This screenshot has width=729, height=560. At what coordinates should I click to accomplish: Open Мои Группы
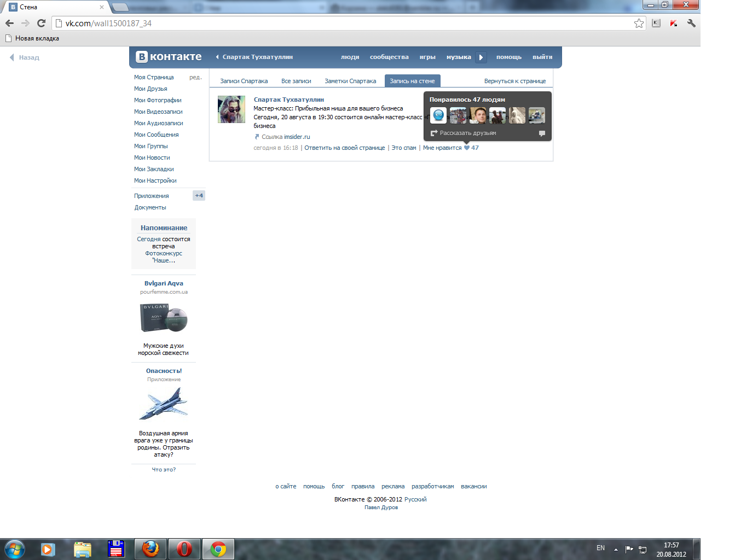pyautogui.click(x=151, y=146)
